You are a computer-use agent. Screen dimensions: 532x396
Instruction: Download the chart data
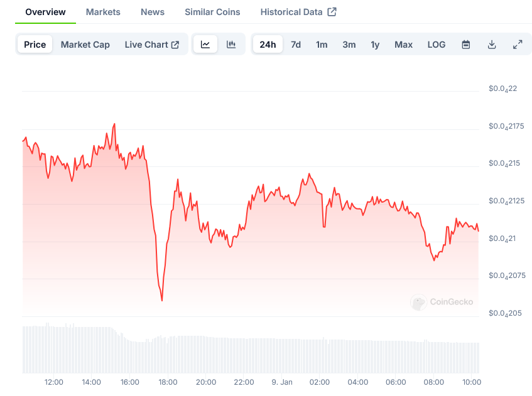pyautogui.click(x=492, y=45)
